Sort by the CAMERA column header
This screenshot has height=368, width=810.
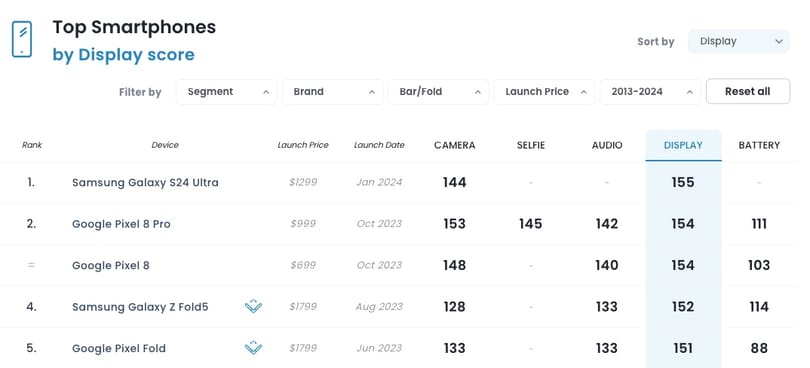pyautogui.click(x=455, y=145)
